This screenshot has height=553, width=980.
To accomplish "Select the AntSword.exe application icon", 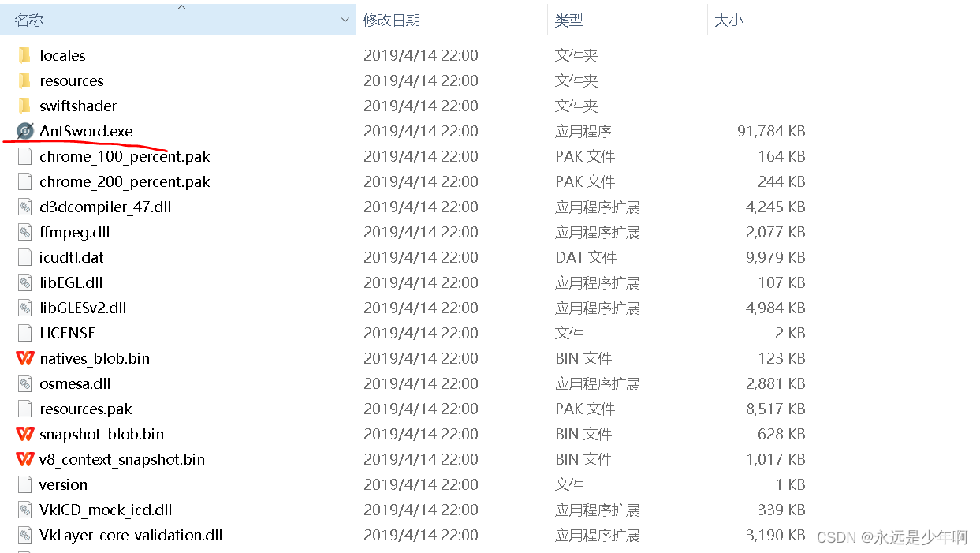I will (x=25, y=131).
